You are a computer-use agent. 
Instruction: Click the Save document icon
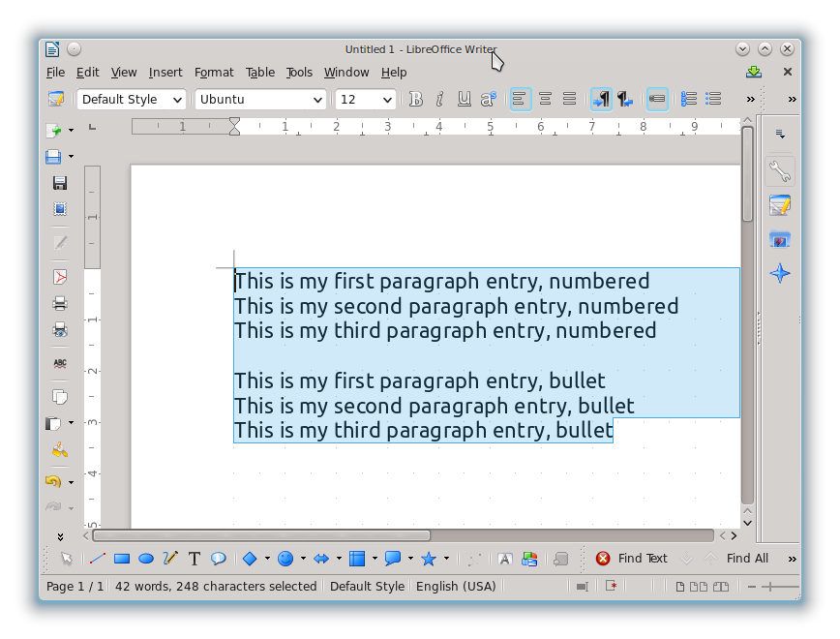60,183
